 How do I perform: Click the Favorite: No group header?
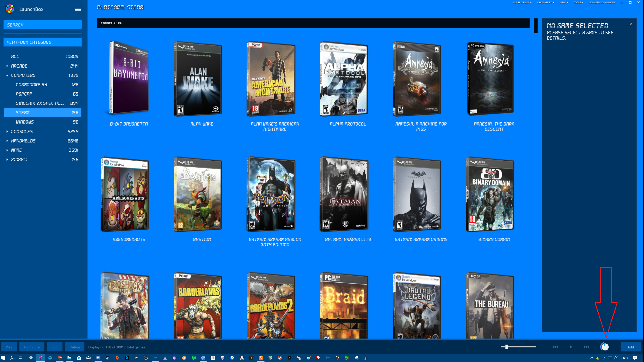click(x=313, y=23)
